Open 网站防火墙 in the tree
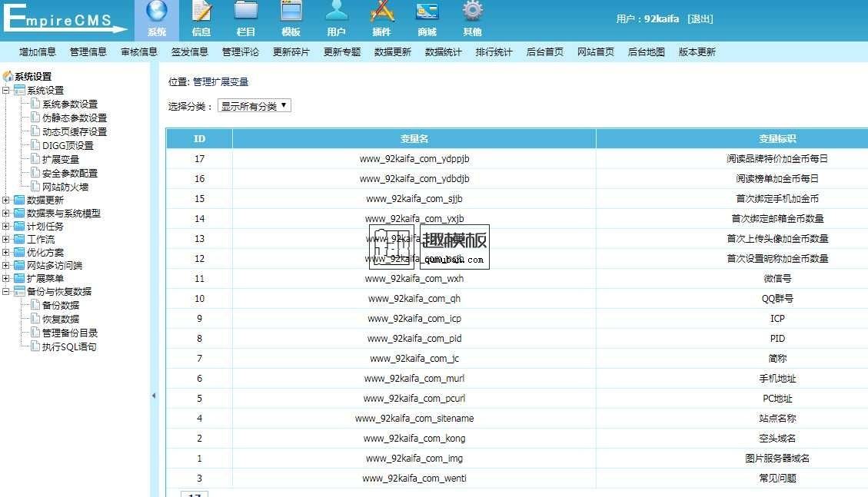 point(65,187)
